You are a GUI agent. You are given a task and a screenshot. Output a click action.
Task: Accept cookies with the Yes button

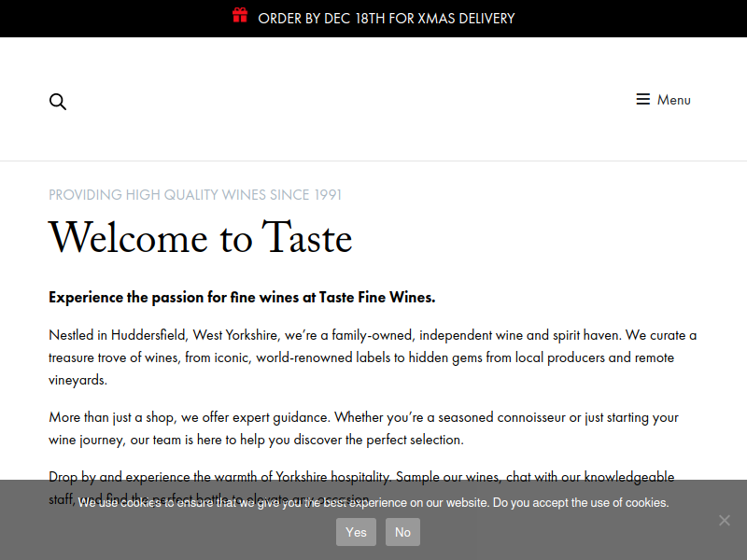[356, 532]
